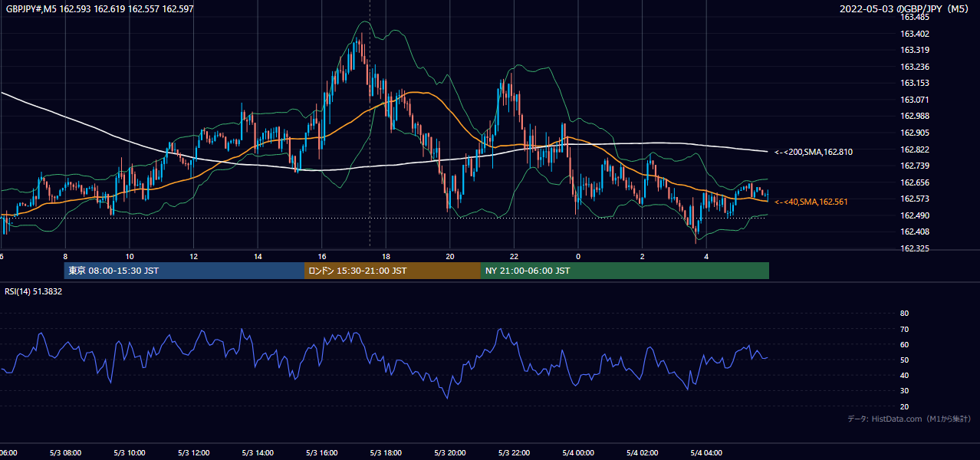Select the NY 21:00-06:00 JST session bar
This screenshot has height=460, width=980.
point(625,271)
